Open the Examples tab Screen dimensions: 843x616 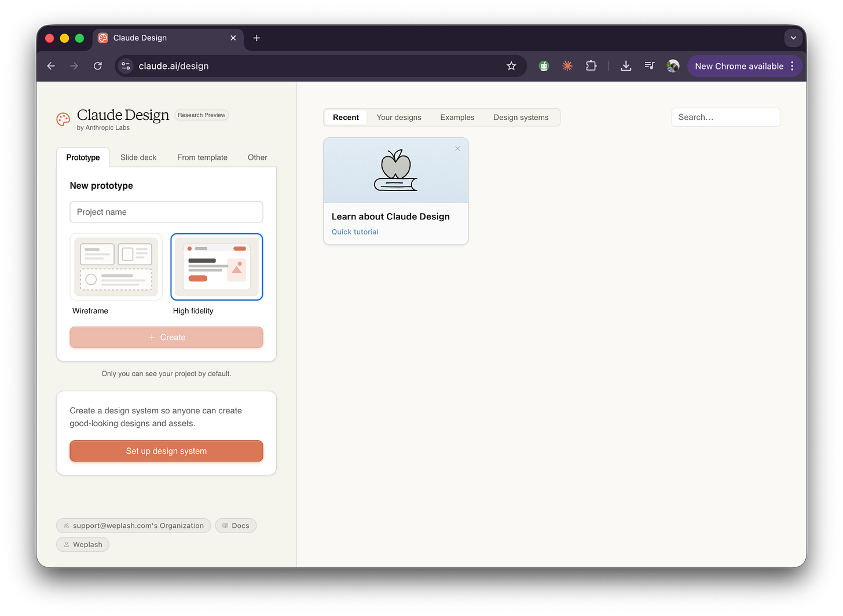[x=457, y=118]
